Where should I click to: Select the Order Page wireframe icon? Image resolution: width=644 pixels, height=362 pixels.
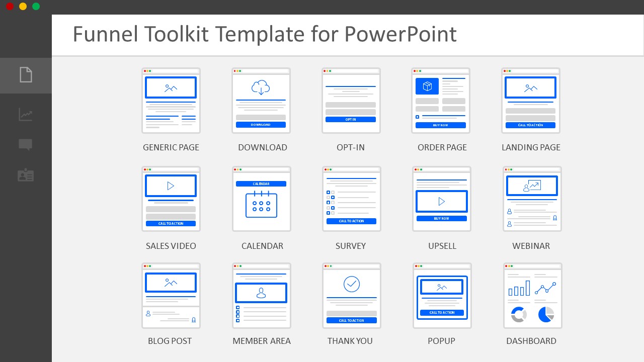coord(441,101)
